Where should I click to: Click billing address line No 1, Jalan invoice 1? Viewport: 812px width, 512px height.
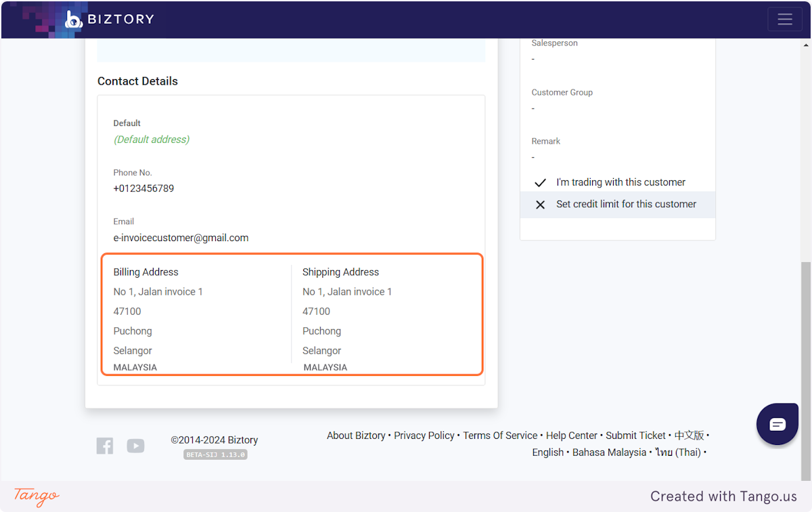[x=158, y=292]
